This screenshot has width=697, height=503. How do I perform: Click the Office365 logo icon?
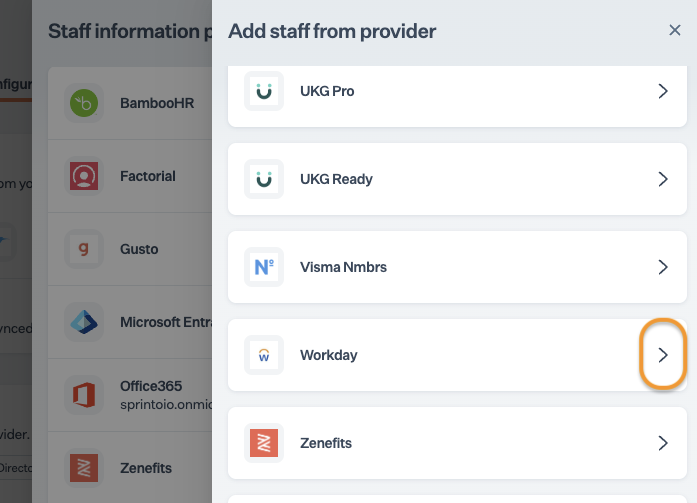(x=84, y=395)
